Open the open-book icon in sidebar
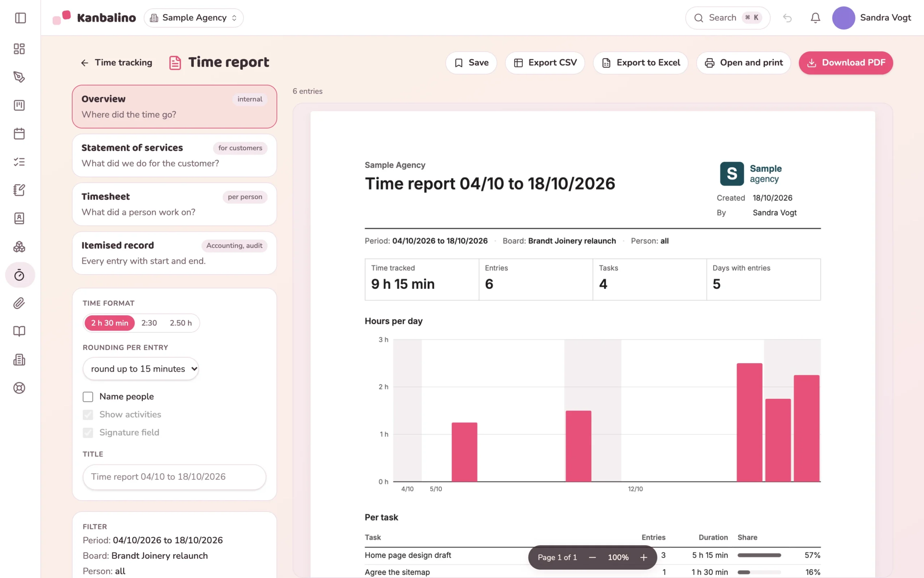 pyautogui.click(x=19, y=331)
